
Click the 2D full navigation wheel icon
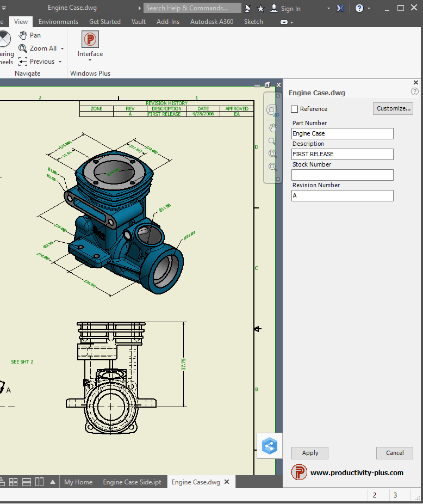point(272,110)
